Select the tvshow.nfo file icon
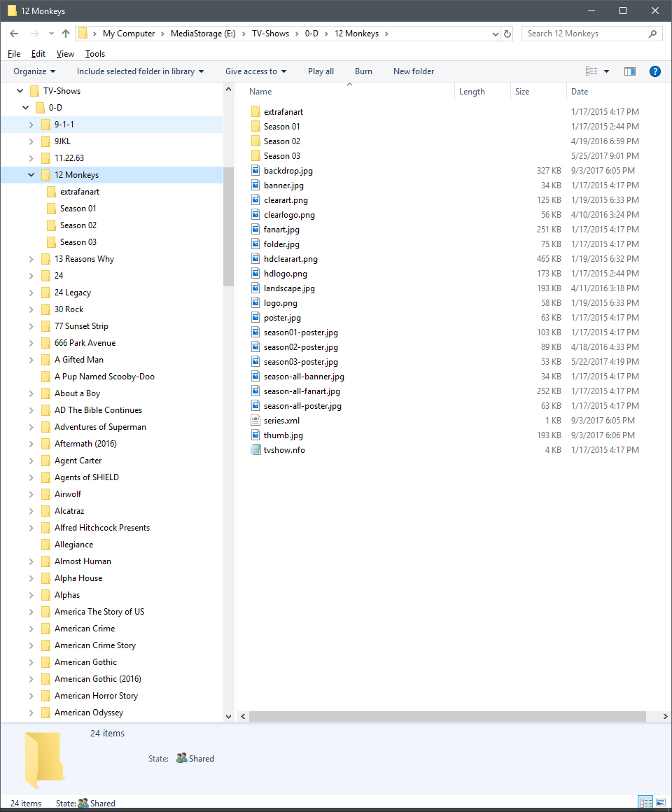Image resolution: width=672 pixels, height=812 pixels. pos(255,450)
